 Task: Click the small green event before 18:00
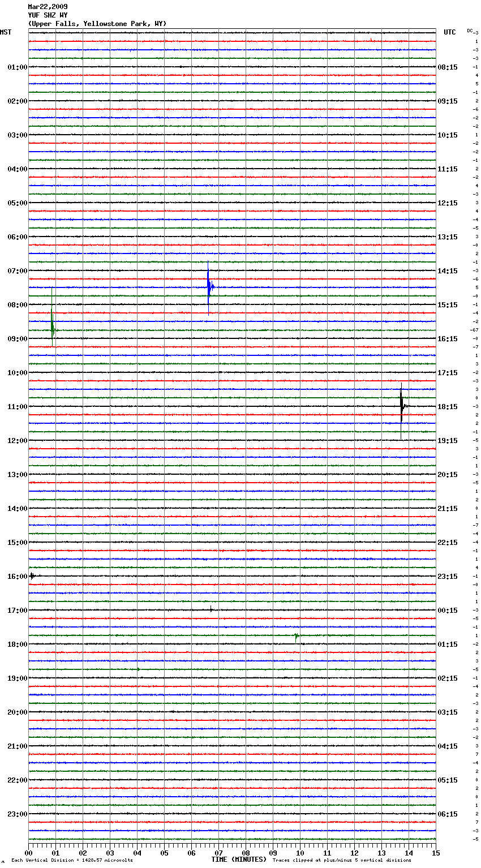click(x=296, y=637)
